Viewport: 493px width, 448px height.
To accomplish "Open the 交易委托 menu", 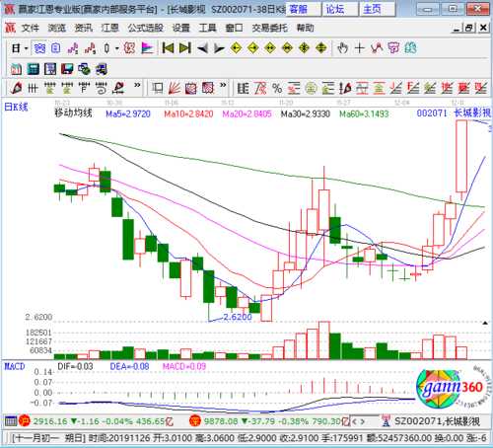I will [x=269, y=29].
